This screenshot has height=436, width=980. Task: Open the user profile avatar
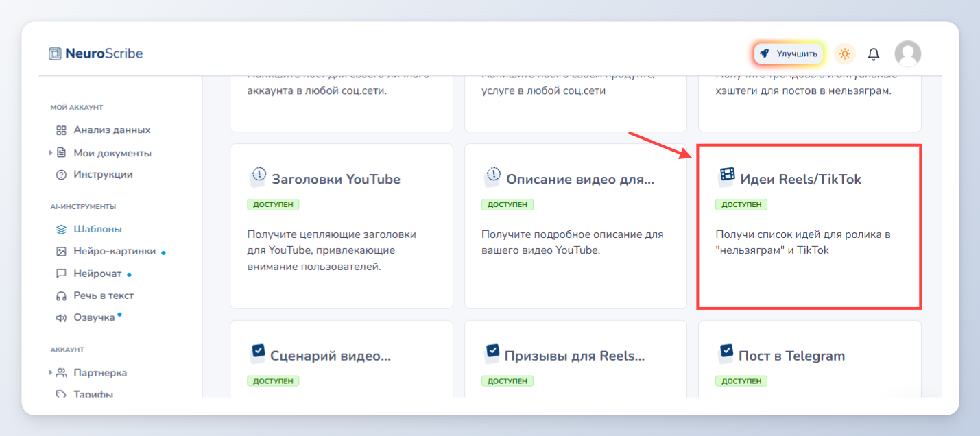point(908,53)
